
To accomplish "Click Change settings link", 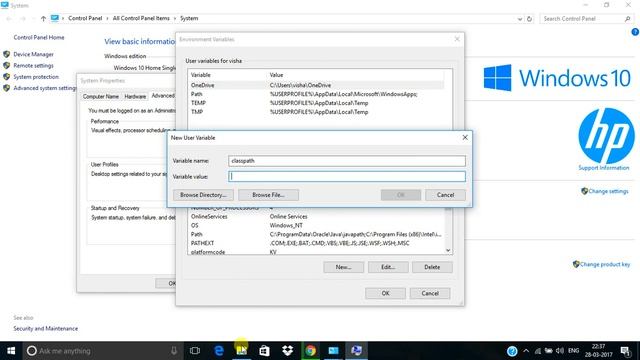I will [608, 191].
